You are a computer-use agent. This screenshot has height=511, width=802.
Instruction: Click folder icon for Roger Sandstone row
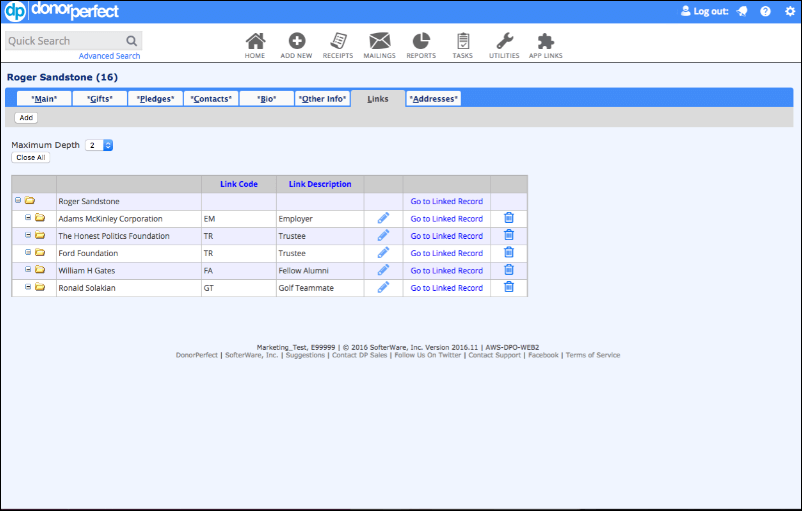(x=30, y=201)
